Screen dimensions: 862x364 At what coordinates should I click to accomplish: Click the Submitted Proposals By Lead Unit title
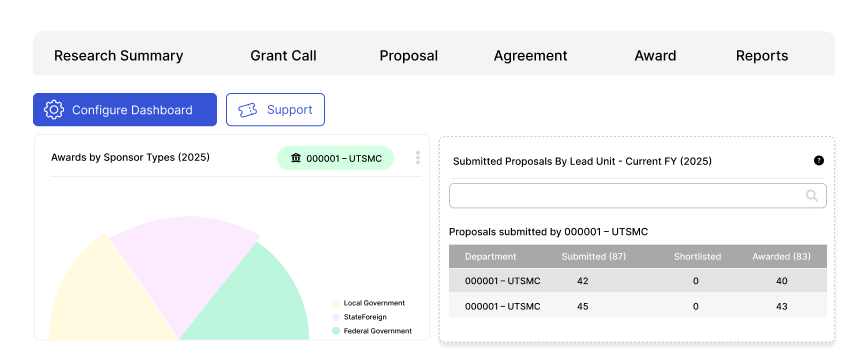582,161
